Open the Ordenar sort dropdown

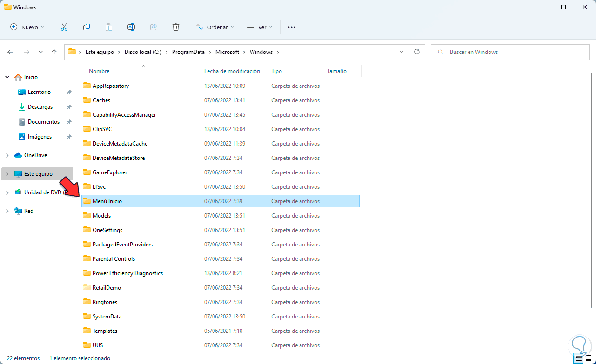click(x=215, y=27)
